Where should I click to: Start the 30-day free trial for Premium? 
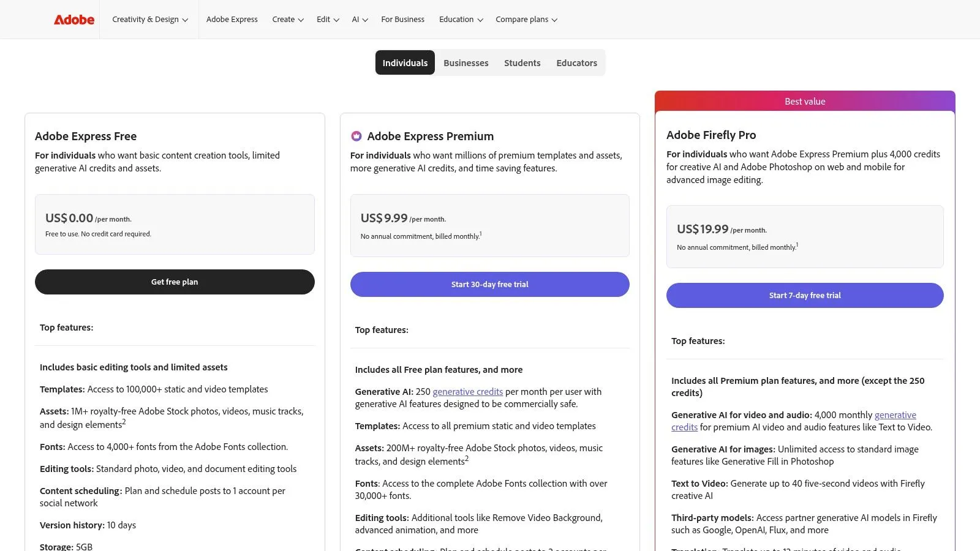489,284
